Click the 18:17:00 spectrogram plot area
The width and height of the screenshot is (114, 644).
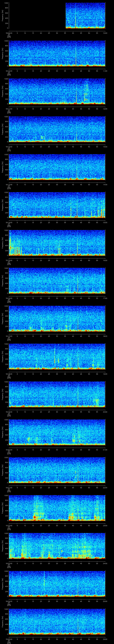pyautogui.click(x=57, y=318)
